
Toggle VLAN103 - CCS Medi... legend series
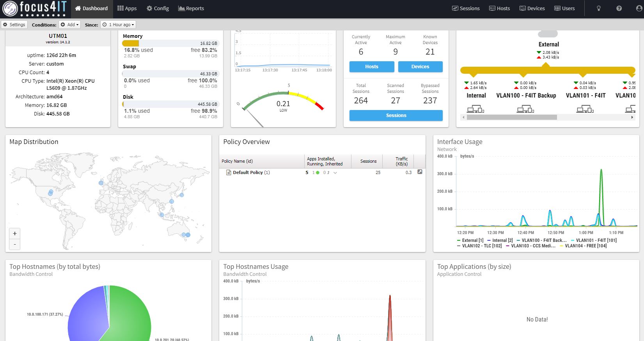coord(530,246)
